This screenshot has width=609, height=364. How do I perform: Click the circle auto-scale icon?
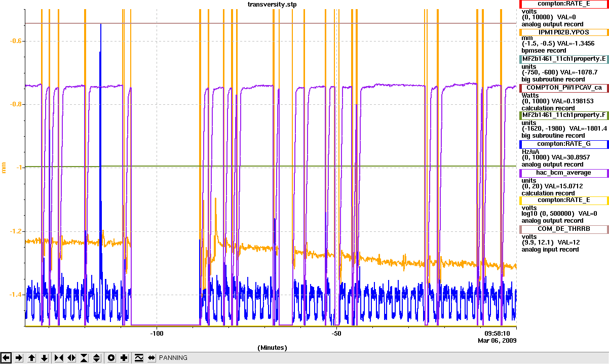[x=111, y=358]
